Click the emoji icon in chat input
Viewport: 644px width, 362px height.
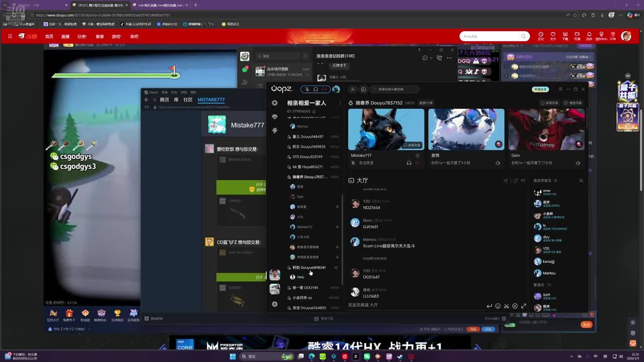pyautogui.click(x=498, y=306)
